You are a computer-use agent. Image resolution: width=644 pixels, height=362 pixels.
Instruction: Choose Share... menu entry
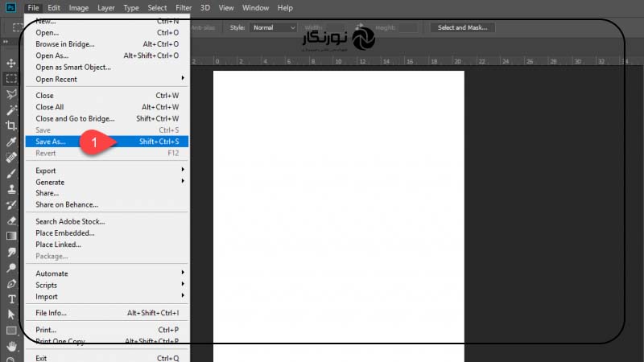107,193
